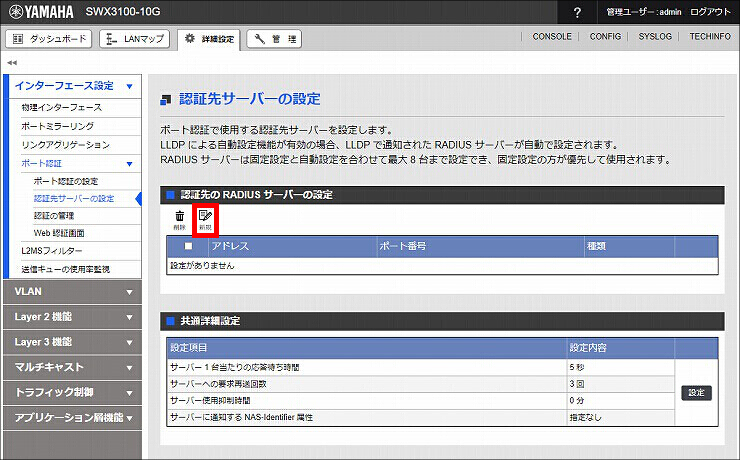Open the help question mark icon

(x=577, y=12)
